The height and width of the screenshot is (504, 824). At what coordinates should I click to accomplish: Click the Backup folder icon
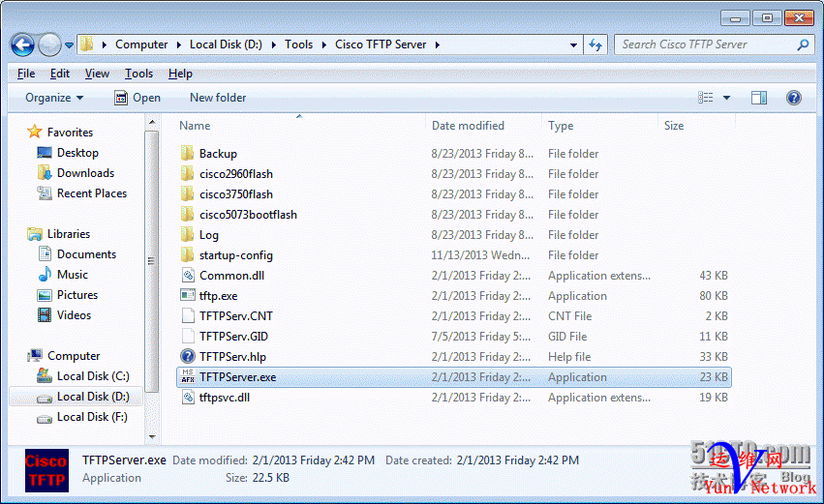(x=187, y=153)
